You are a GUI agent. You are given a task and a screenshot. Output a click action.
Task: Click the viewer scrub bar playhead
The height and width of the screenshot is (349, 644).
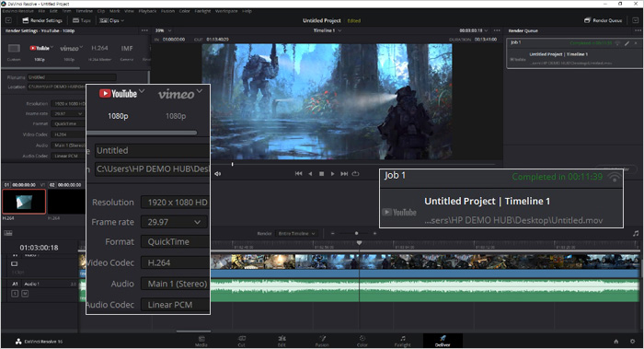(x=233, y=164)
